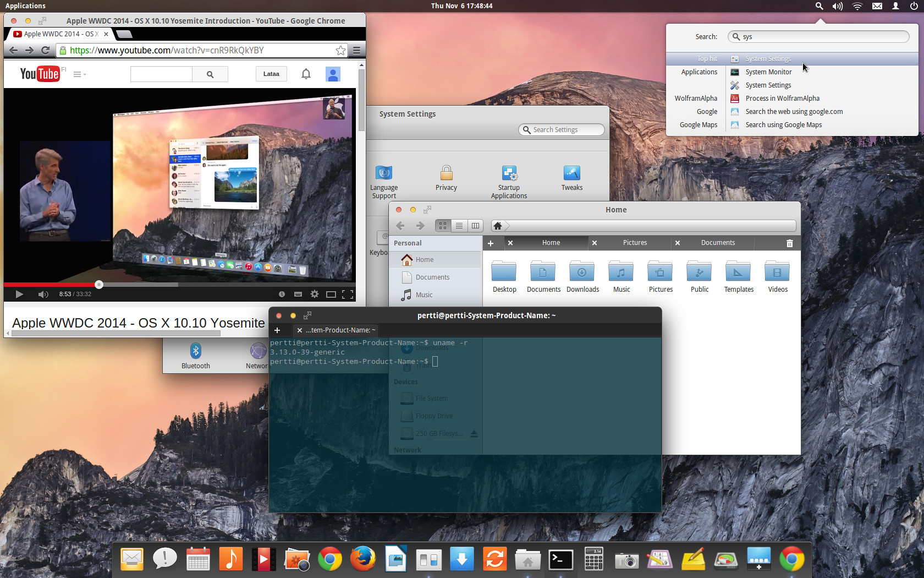Switch to the Pictures tab
This screenshot has height=578, width=924.
635,243
